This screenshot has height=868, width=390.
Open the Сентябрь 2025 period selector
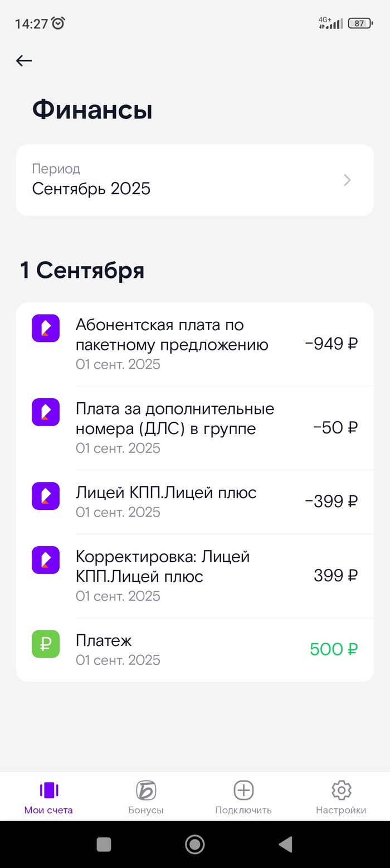(x=195, y=180)
